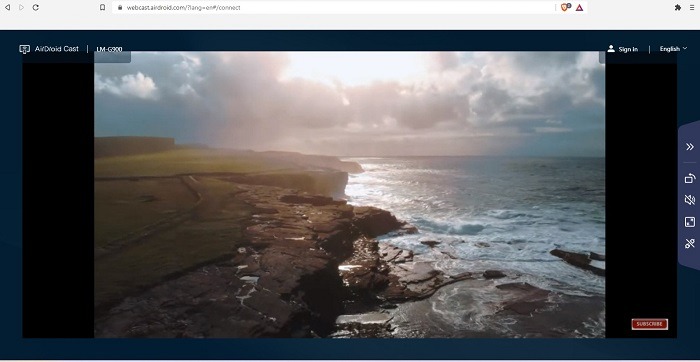Click the browser forward arrow
700x362 pixels.
[21, 7]
